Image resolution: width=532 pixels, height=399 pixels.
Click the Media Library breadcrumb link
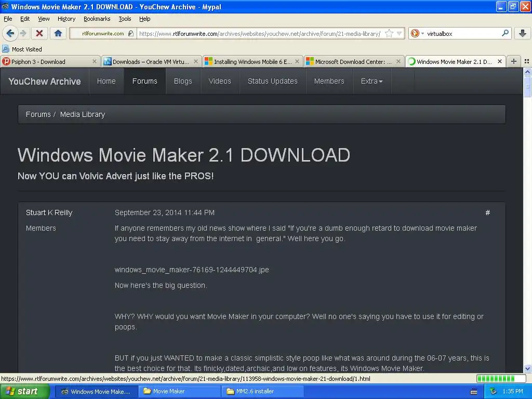83,114
